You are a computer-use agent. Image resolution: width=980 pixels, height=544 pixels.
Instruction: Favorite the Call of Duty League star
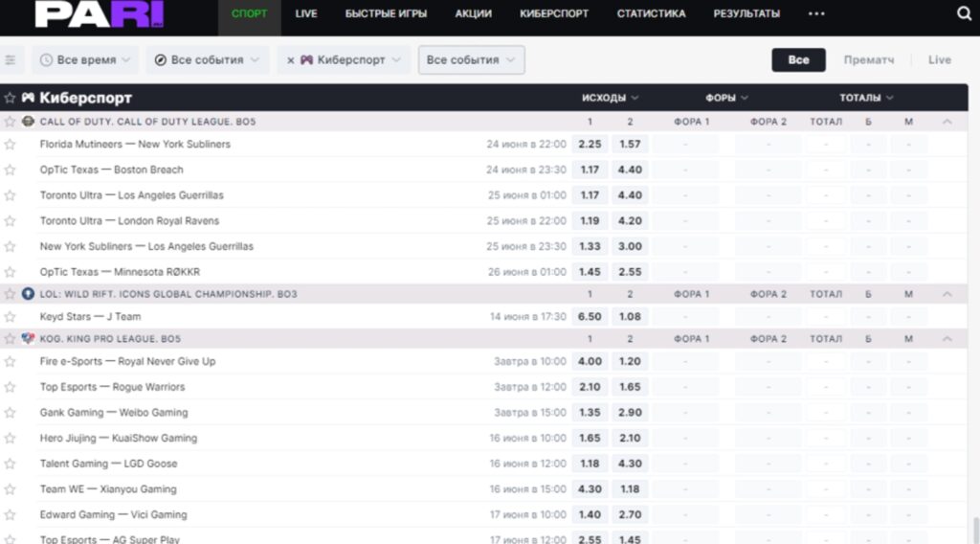point(10,122)
